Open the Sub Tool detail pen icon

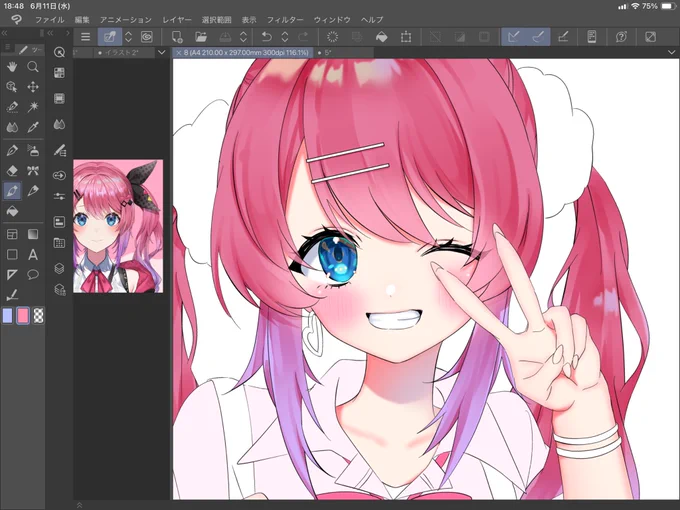tap(59, 150)
